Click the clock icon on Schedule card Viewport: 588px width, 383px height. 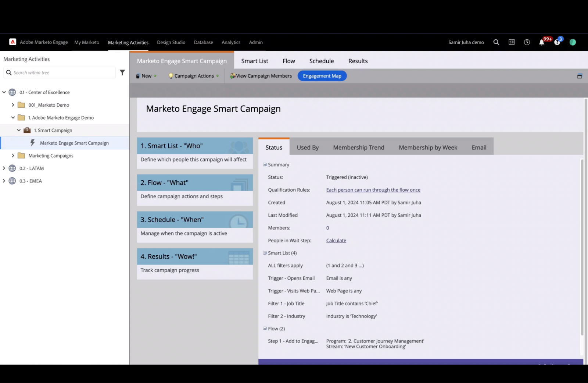click(x=239, y=221)
